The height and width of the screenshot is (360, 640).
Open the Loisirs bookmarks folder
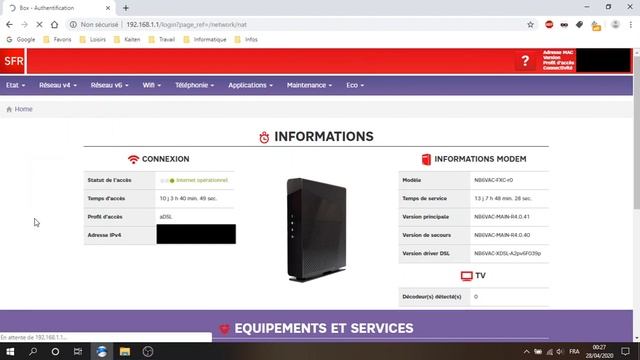[93, 40]
